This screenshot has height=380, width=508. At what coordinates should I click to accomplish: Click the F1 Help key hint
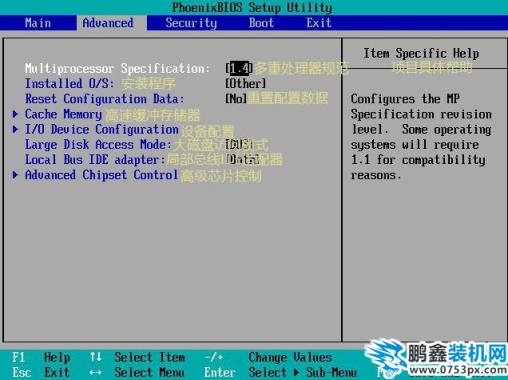pyautogui.click(x=41, y=357)
